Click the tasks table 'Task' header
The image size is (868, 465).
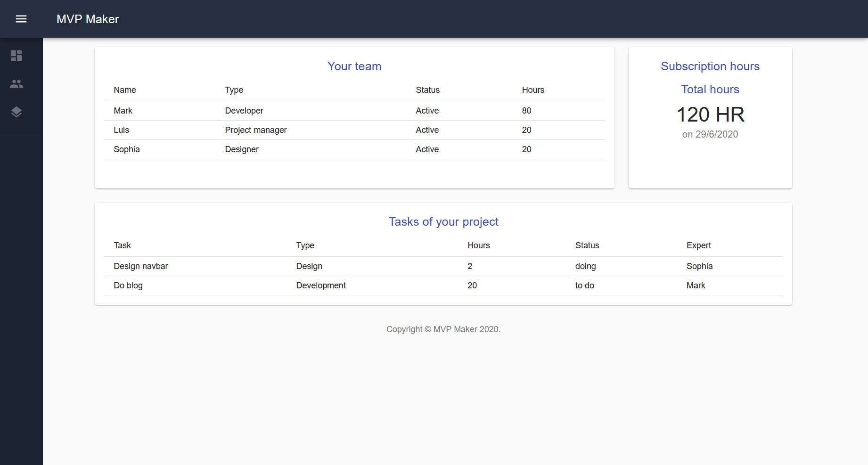[123, 245]
